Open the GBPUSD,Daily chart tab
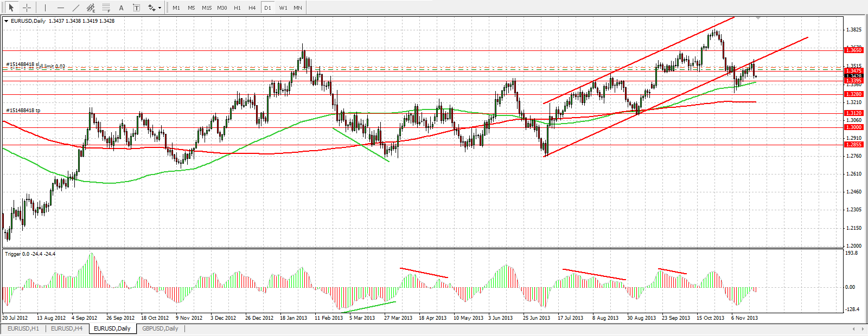This screenshot has width=868, height=336. coord(160,328)
